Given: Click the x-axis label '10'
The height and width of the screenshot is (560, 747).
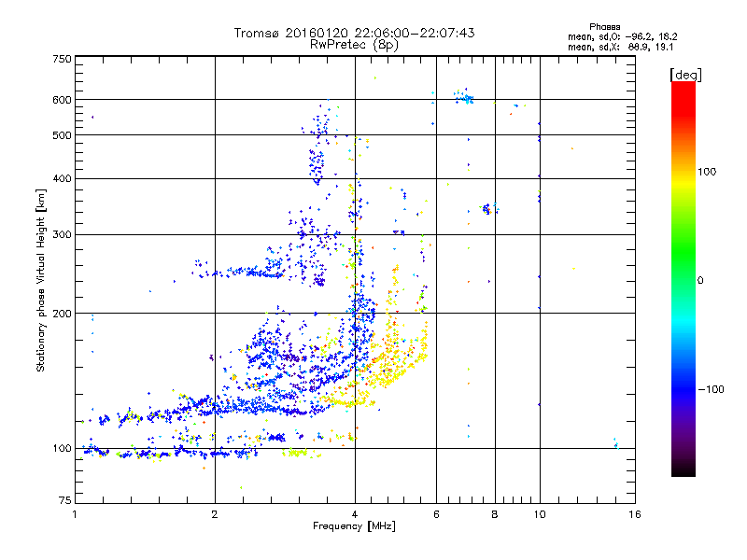Looking at the screenshot, I should tap(540, 514).
